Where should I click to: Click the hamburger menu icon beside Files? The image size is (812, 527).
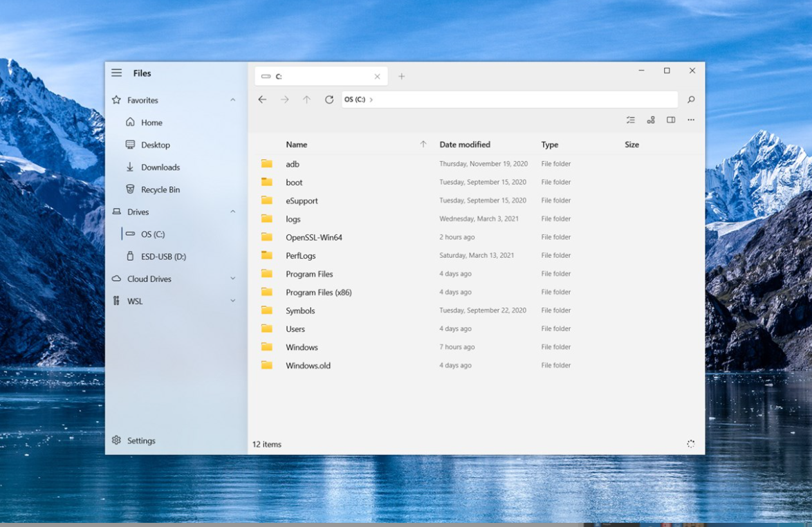click(x=117, y=73)
